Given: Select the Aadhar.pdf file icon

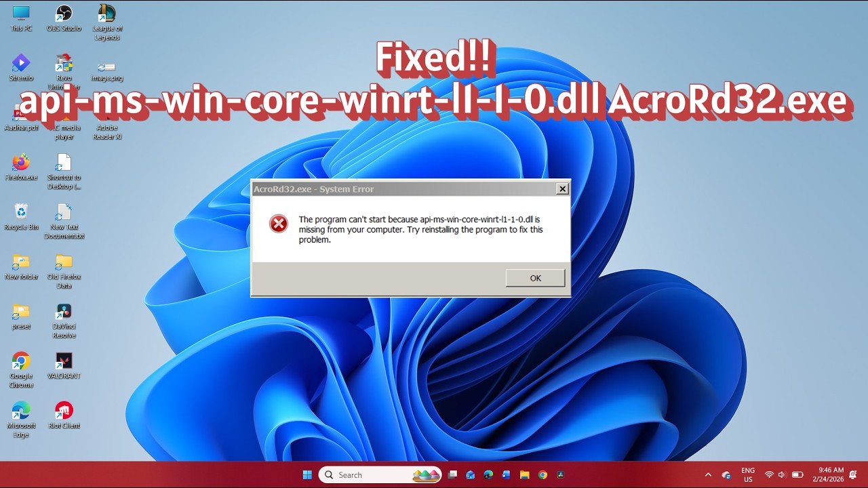Looking at the screenshot, I should coord(21,118).
